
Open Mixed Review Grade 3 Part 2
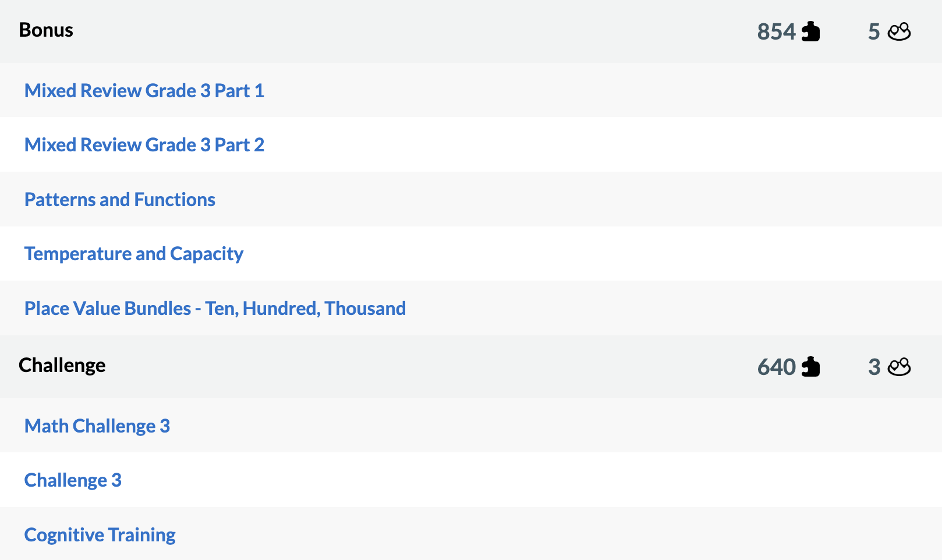(144, 144)
